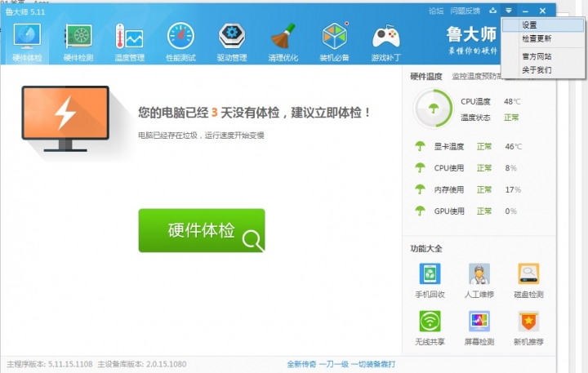Click the CPU temperature circular gauge
The width and height of the screenshot is (588, 373).
pos(433,109)
